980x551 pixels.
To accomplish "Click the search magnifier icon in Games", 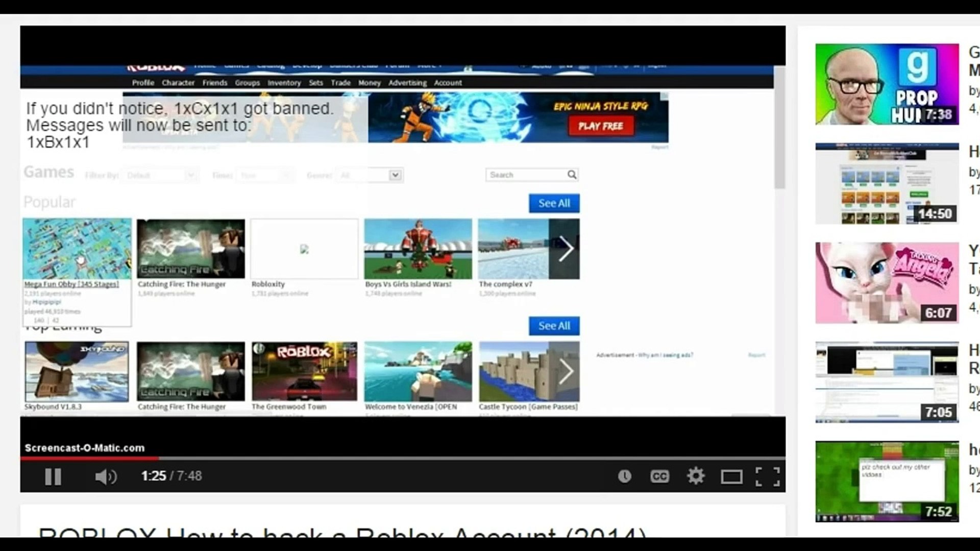I will pos(572,175).
